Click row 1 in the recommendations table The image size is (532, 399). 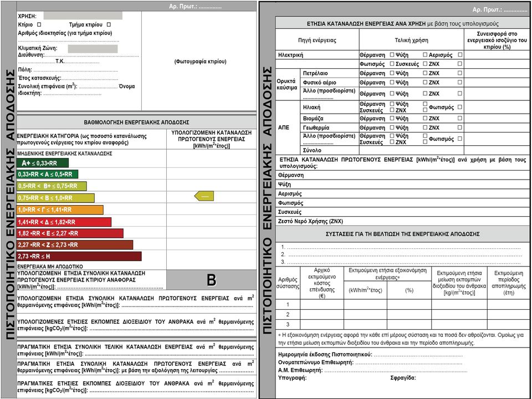tap(403, 304)
